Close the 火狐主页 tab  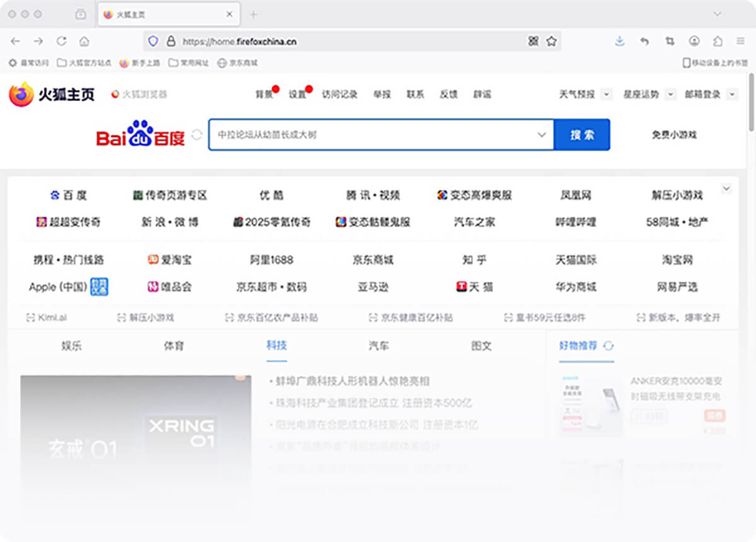[230, 14]
